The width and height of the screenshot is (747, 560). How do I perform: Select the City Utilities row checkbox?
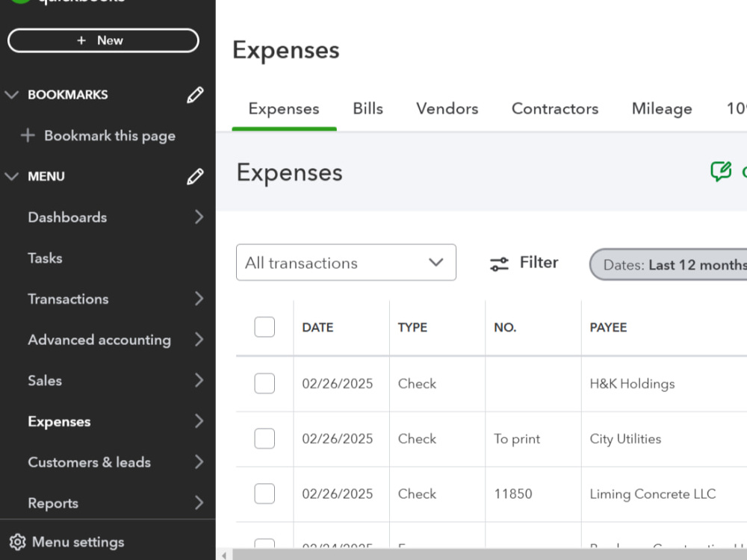tap(264, 438)
